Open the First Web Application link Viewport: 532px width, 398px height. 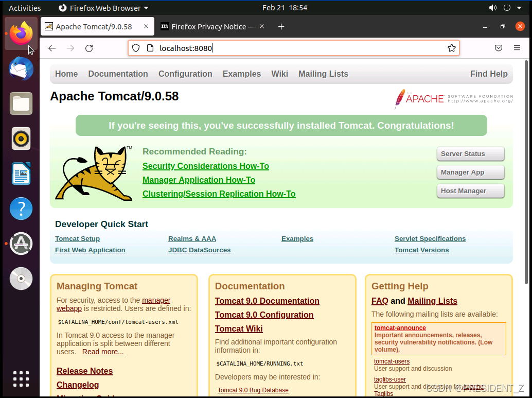click(x=90, y=250)
